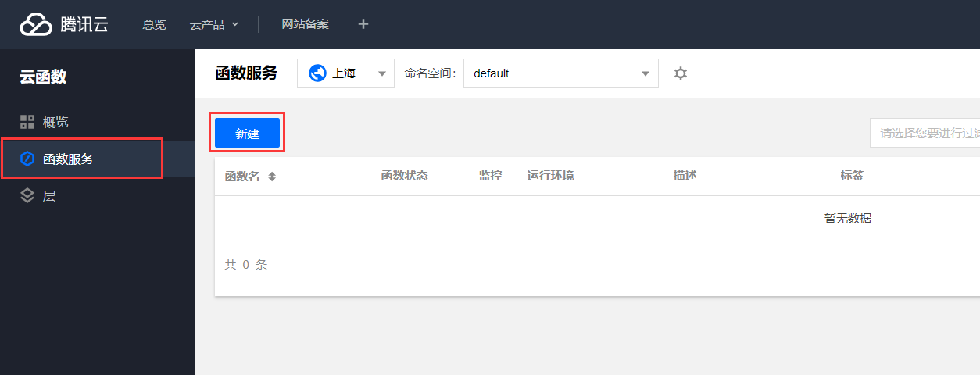This screenshot has height=375, width=980.
Task: Click the 云函数 sidebar title
Action: pyautogui.click(x=43, y=77)
